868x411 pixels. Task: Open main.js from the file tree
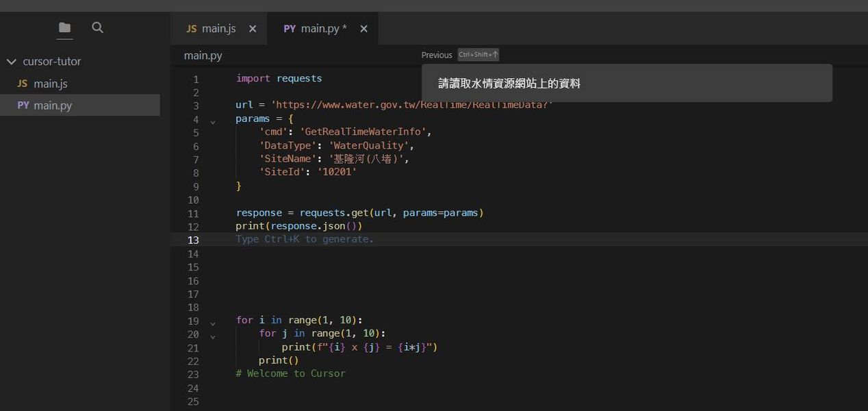click(x=51, y=84)
